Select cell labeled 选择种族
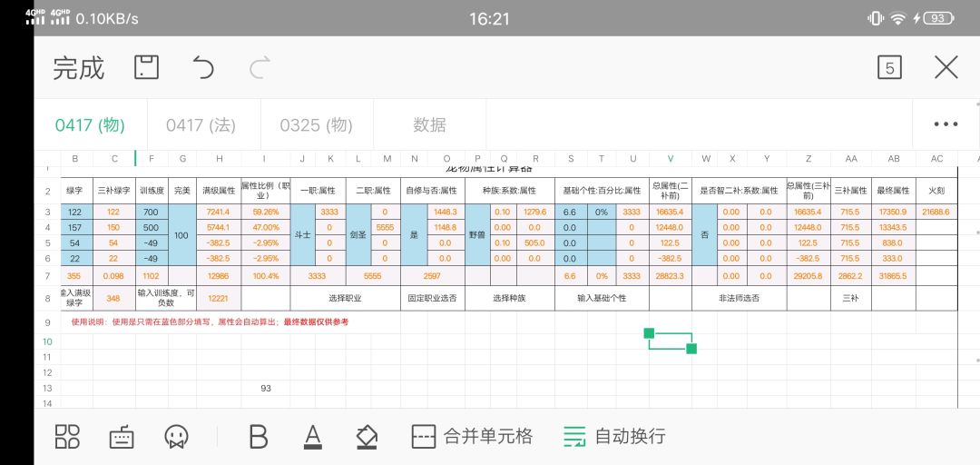980x465 pixels. click(509, 298)
